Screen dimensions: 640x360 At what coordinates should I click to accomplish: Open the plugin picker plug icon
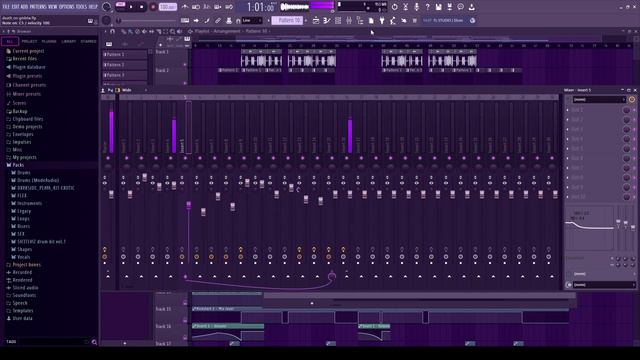(x=382, y=20)
